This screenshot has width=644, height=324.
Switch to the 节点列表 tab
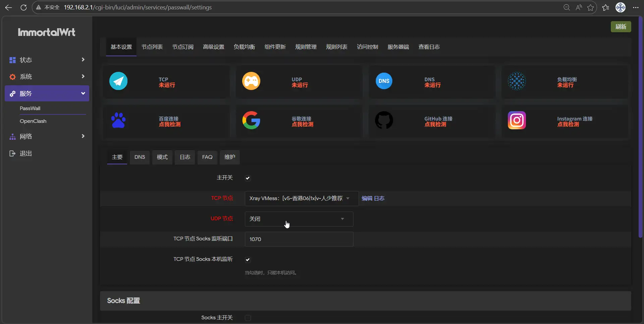coord(152,47)
